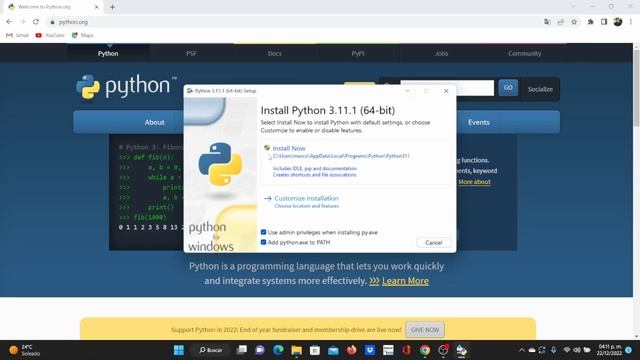Screen dimensions: 640x360
Task: Toggle Chrome side panel icon
Action: [x=604, y=22]
